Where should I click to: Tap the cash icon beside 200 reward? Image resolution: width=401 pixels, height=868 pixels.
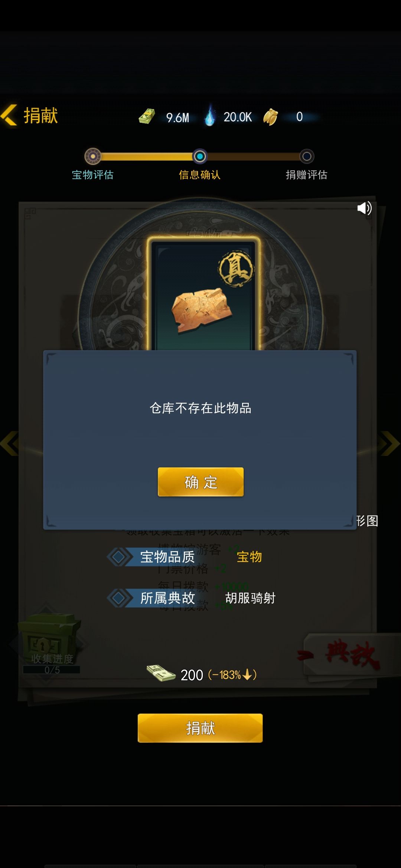pos(161,673)
